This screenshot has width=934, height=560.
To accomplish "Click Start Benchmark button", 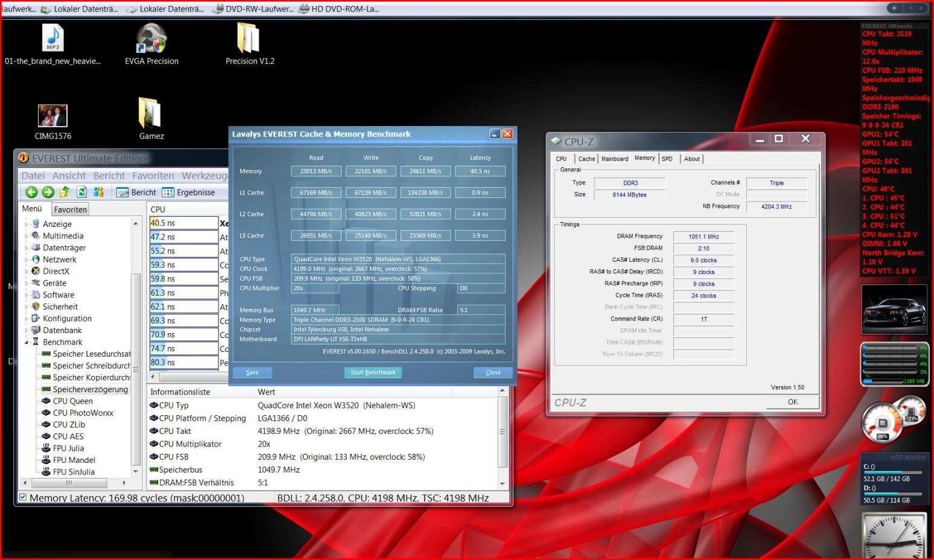I will [x=373, y=372].
